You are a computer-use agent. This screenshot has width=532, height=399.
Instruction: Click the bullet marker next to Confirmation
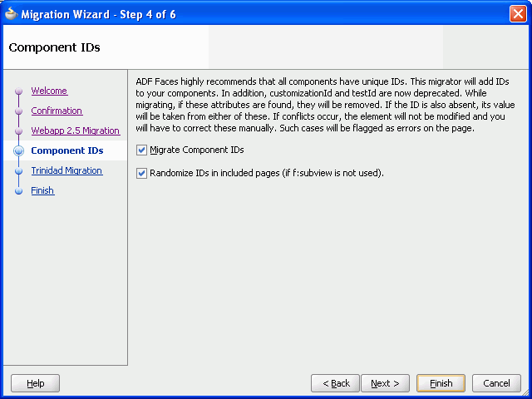pyautogui.click(x=17, y=111)
